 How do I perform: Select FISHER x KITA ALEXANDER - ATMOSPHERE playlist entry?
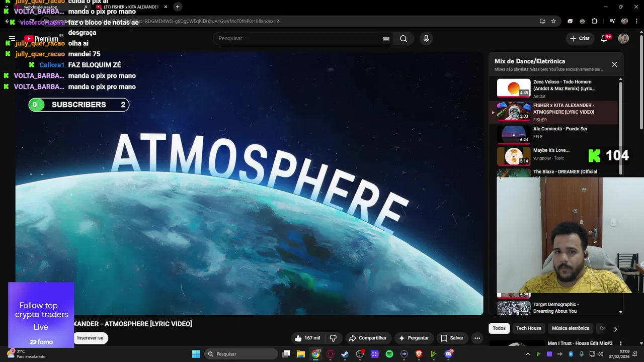(x=555, y=112)
